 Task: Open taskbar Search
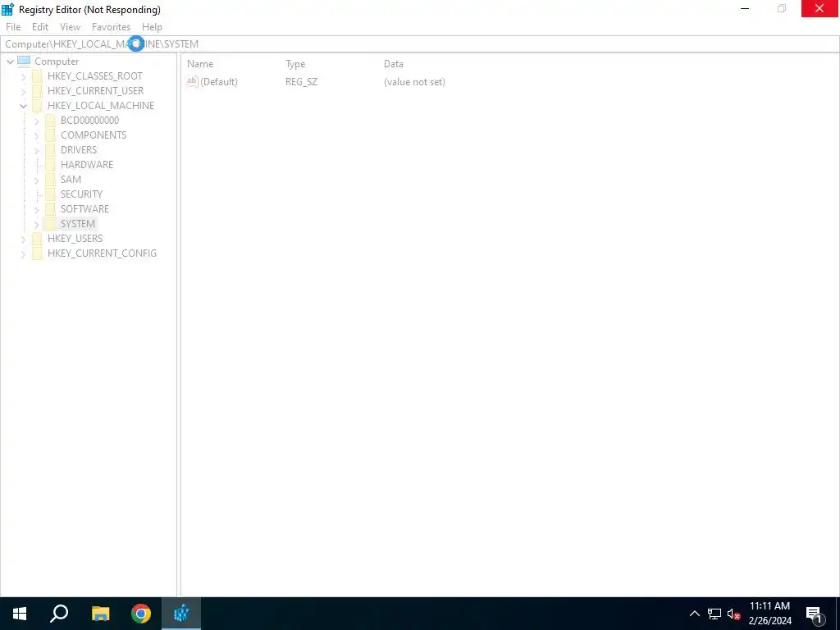pos(59,614)
